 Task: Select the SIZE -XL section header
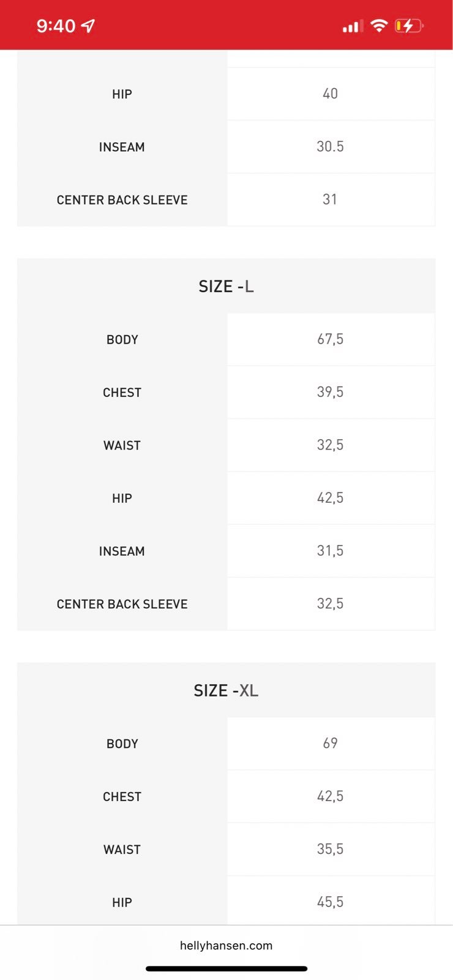tap(226, 690)
